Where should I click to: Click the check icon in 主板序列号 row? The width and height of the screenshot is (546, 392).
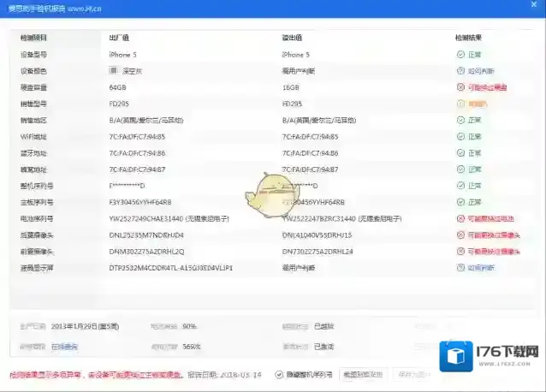[460, 202]
